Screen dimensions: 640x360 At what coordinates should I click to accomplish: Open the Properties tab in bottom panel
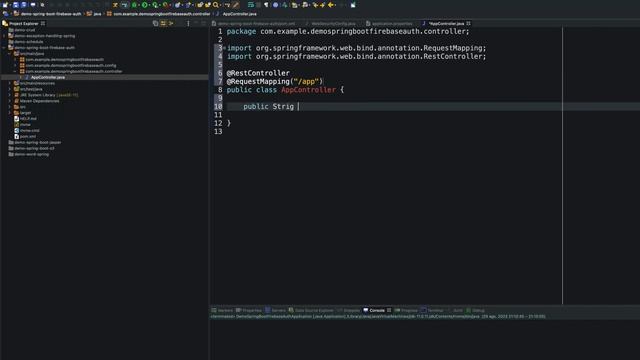pos(249,311)
